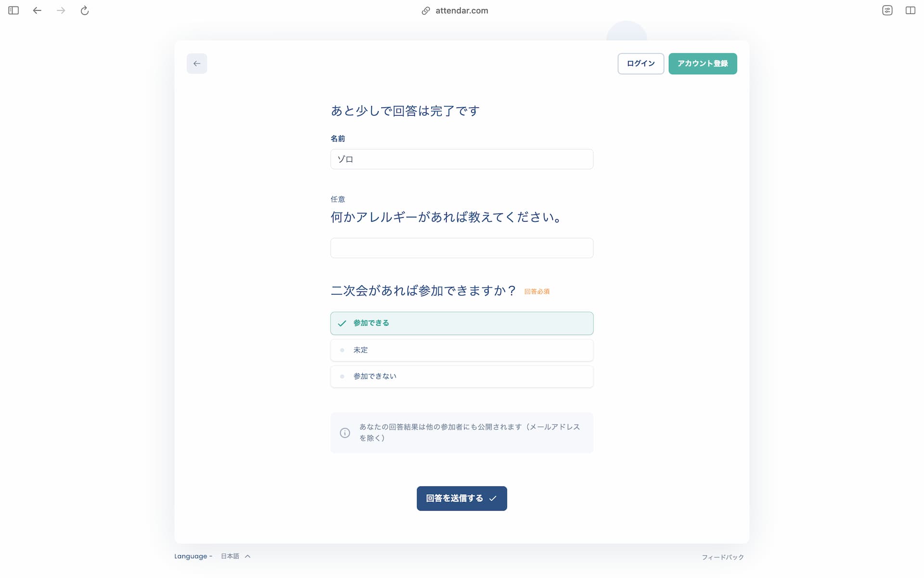Select the 参加できる option
924x578 pixels.
[x=462, y=323]
